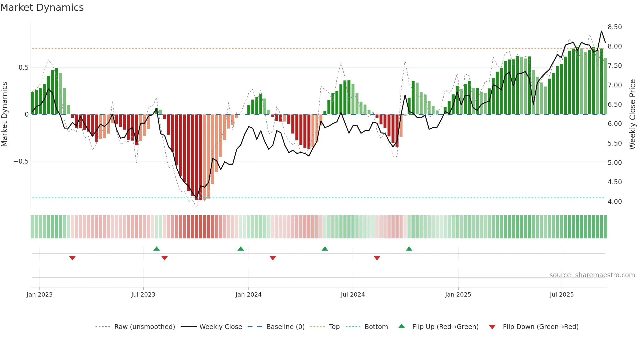
Task: Click the darkest red heat-strip cell in late 2023
Action: coord(200,227)
